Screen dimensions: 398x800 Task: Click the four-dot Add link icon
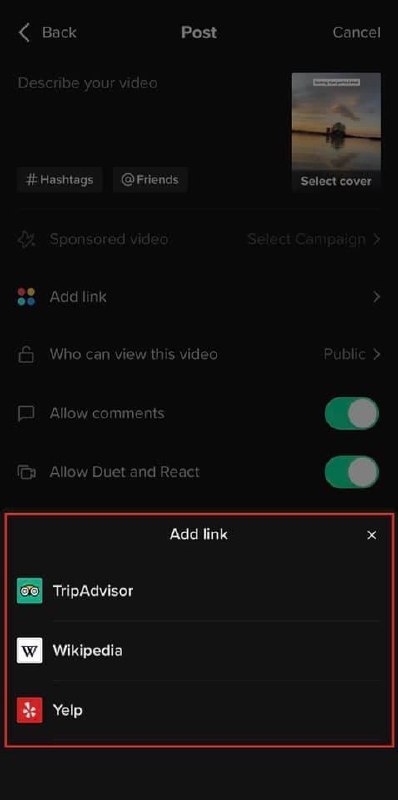coord(26,296)
